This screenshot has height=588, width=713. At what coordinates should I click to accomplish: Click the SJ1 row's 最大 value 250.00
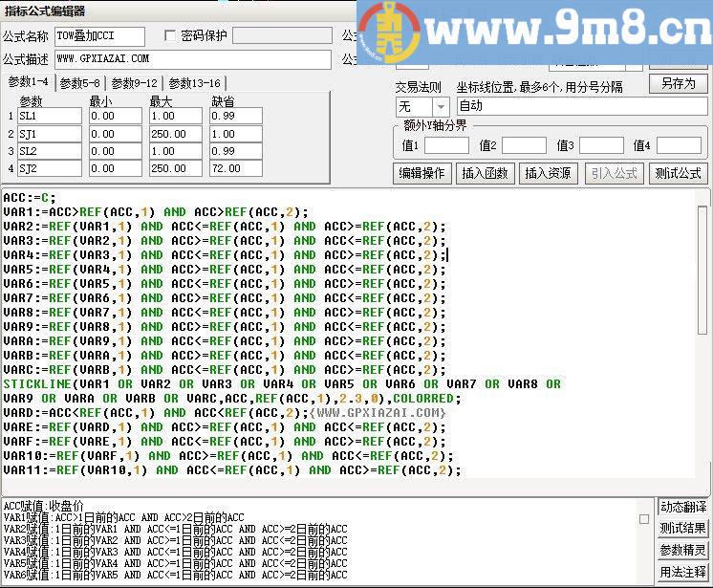click(x=176, y=134)
